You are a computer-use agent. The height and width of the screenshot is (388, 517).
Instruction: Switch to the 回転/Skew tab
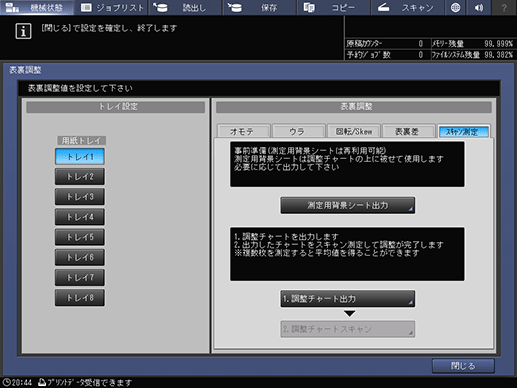point(354,131)
